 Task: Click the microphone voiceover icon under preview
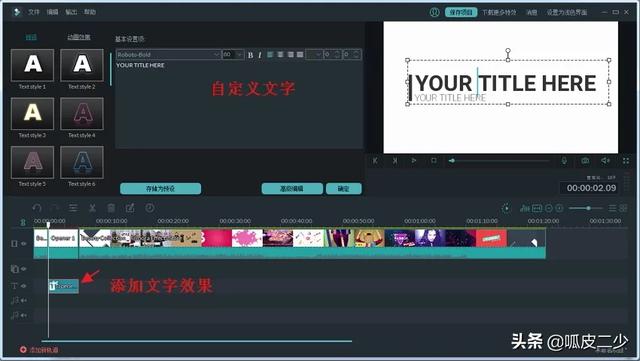click(564, 161)
